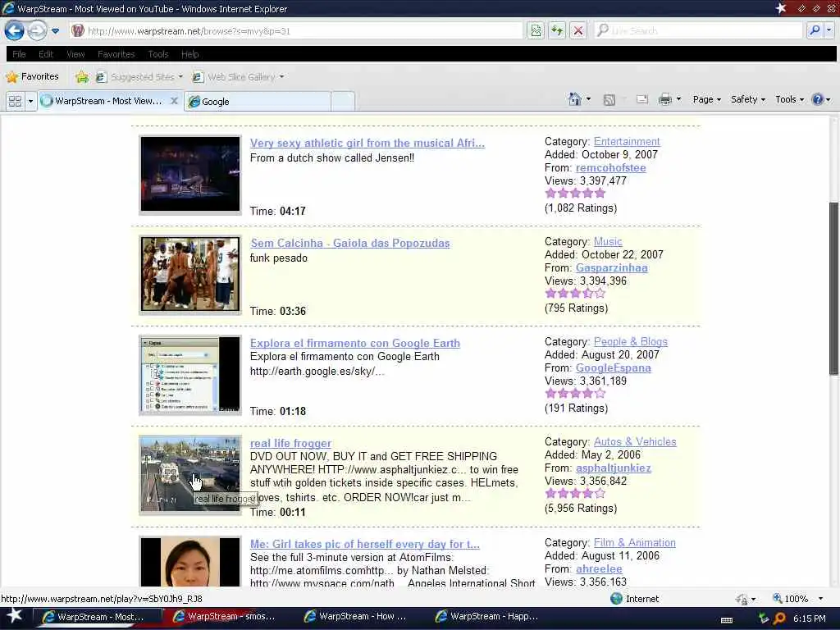Click the red Stop loading icon
The width and height of the screenshot is (840, 630).
[578, 30]
